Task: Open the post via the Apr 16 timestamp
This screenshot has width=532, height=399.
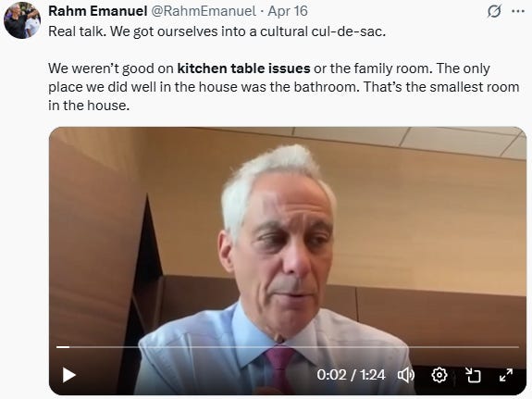Action: 288,11
